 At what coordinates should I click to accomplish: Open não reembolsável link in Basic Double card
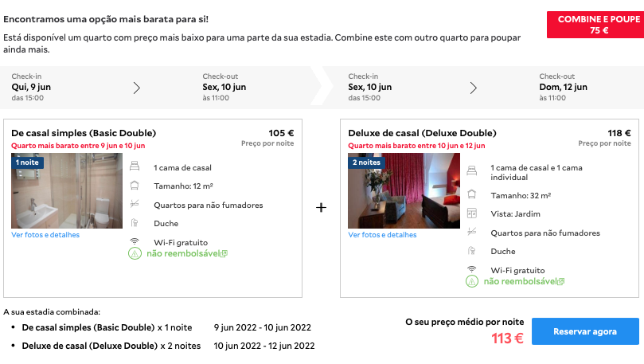[187, 253]
